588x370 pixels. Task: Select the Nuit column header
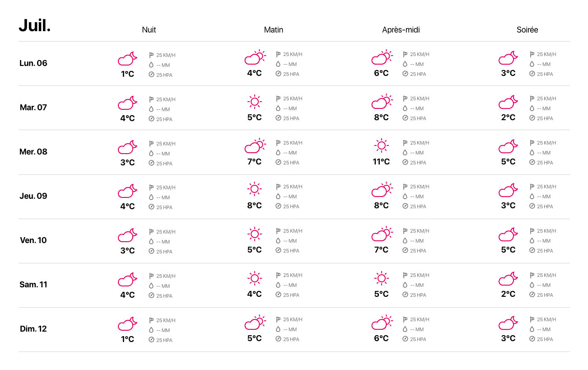pyautogui.click(x=149, y=30)
